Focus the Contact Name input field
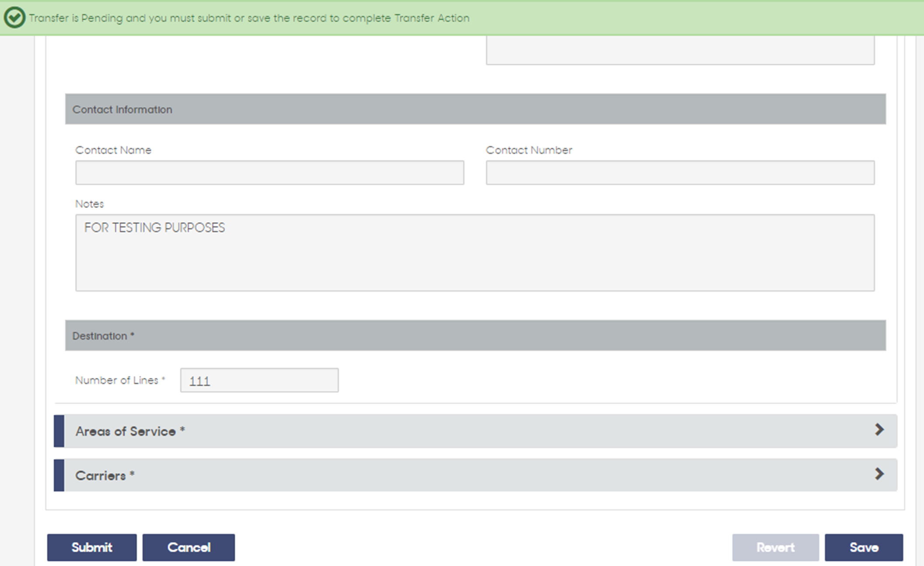The height and width of the screenshot is (566, 924). 269,173
